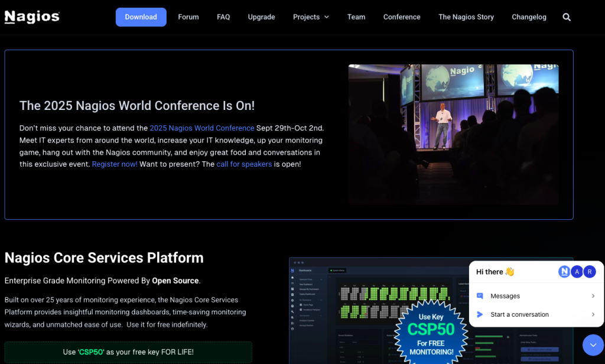Click the dashboard screenshot preview
The image size is (605, 364).
[431, 311]
